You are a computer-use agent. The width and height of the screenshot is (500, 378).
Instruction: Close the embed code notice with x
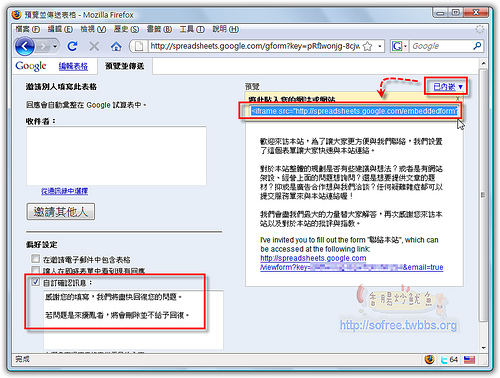tap(457, 98)
